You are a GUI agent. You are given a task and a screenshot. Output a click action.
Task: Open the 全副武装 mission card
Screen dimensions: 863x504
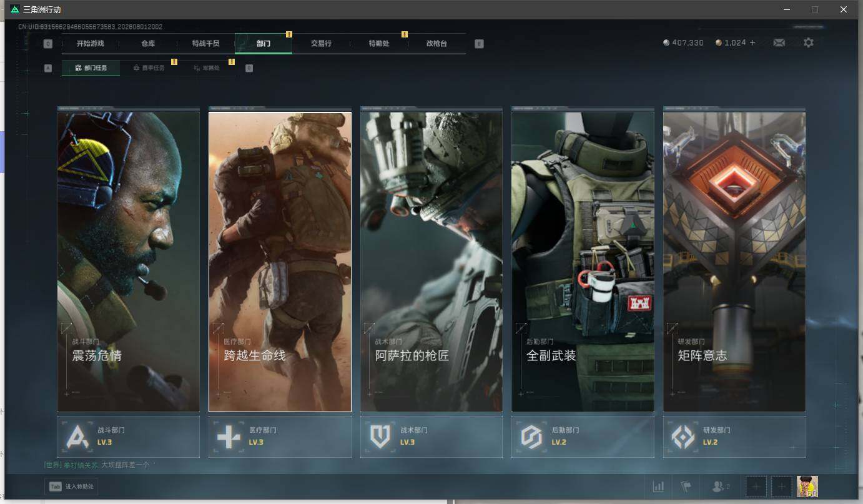tap(583, 261)
